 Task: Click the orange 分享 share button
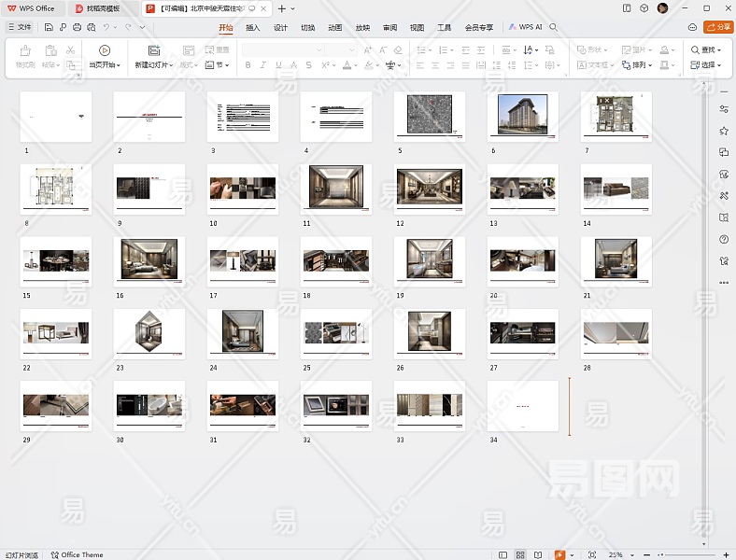(x=718, y=27)
